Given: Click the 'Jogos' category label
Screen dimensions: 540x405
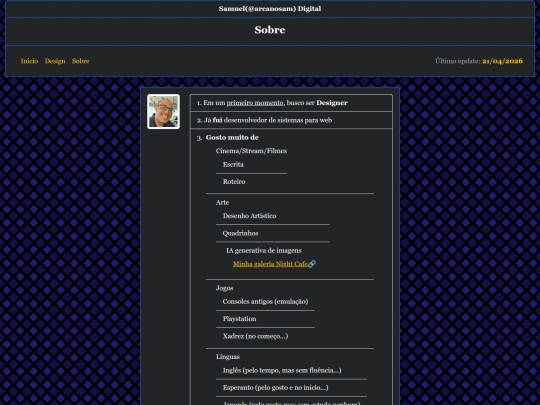Looking at the screenshot, I should point(225,288).
